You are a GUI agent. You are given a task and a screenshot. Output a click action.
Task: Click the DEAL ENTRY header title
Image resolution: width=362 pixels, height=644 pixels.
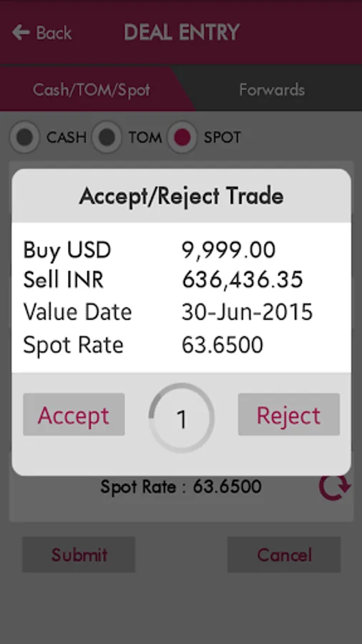coord(182,32)
